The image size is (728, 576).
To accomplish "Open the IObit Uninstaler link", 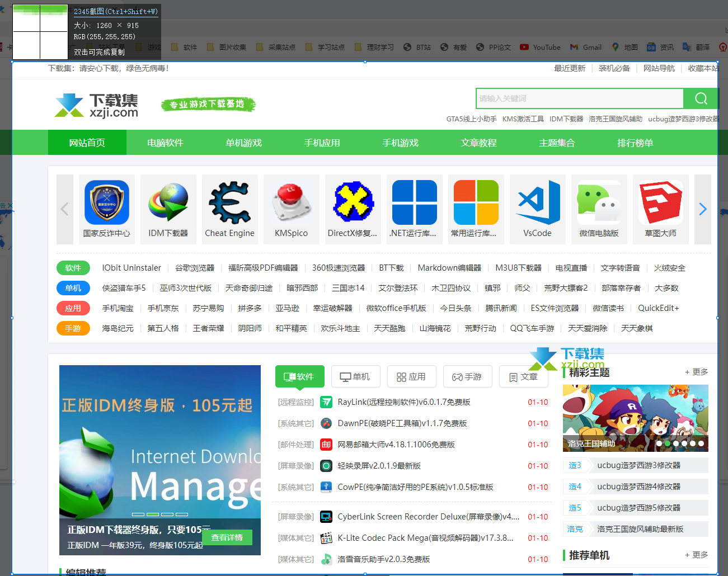I will point(131,268).
